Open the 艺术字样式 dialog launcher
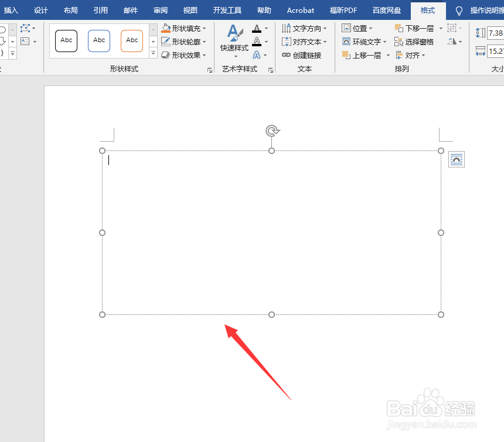The width and height of the screenshot is (504, 442). click(x=271, y=70)
